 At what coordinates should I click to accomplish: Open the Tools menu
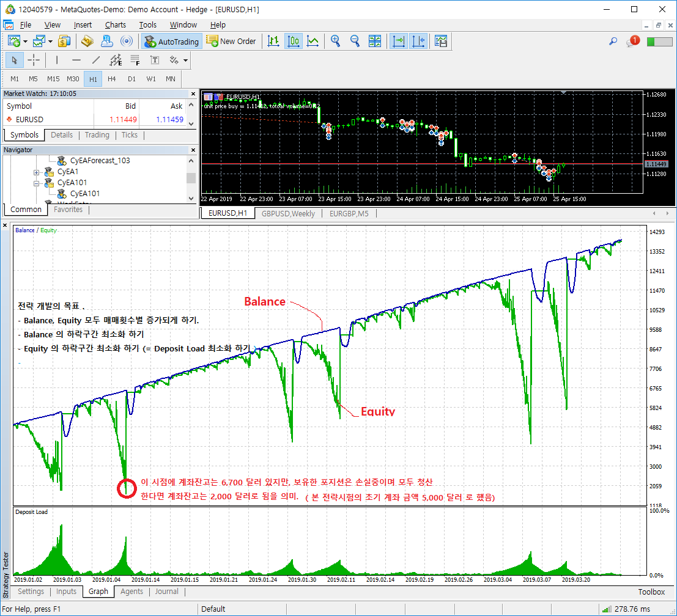147,25
